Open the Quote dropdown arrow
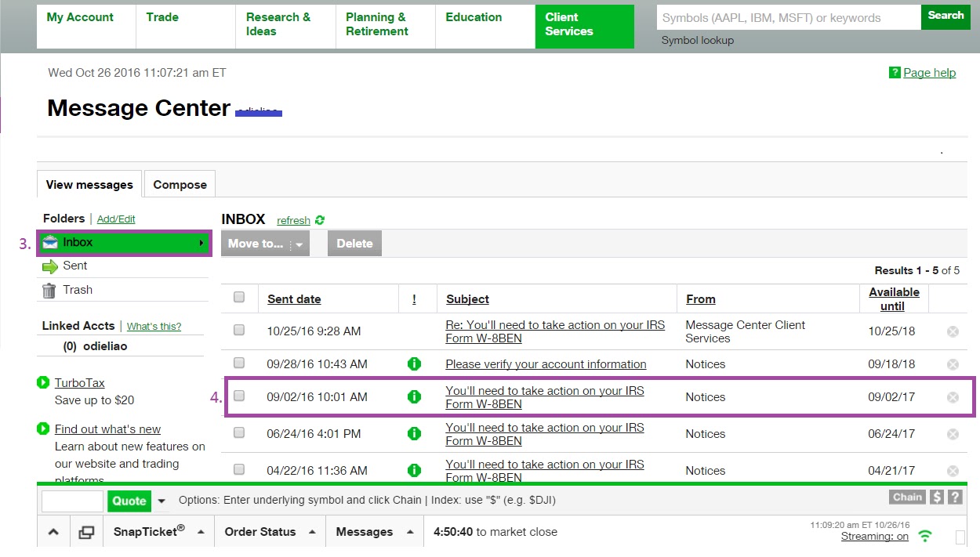Screen dimensions: 980x557 162,501
